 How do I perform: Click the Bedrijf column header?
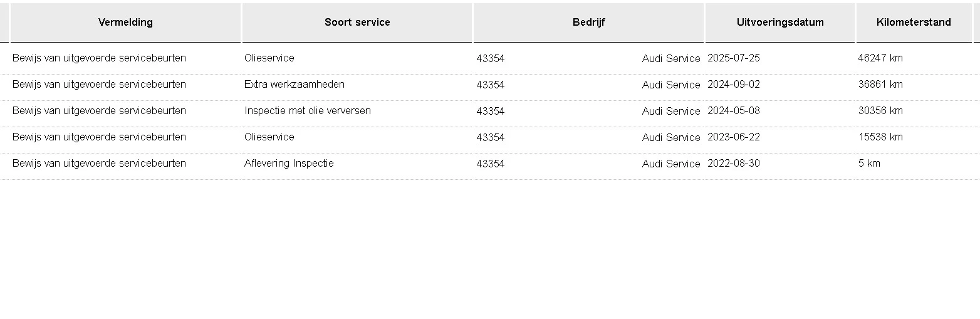[x=588, y=23]
